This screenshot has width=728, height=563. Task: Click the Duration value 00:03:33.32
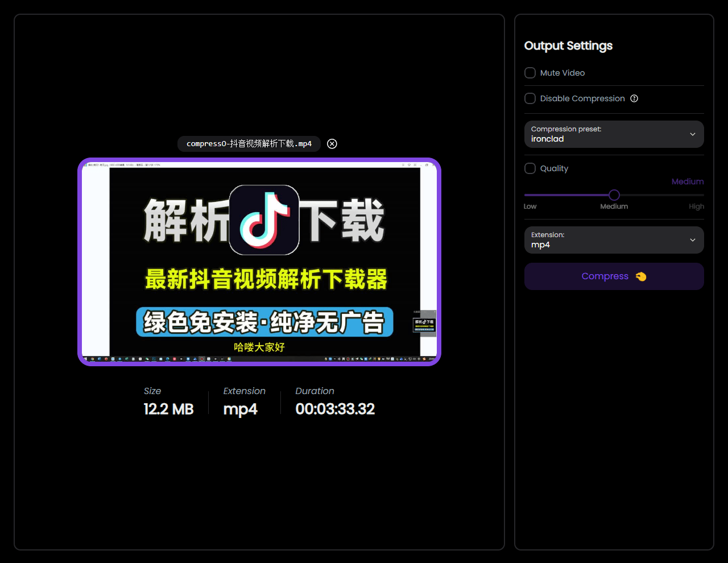(335, 409)
